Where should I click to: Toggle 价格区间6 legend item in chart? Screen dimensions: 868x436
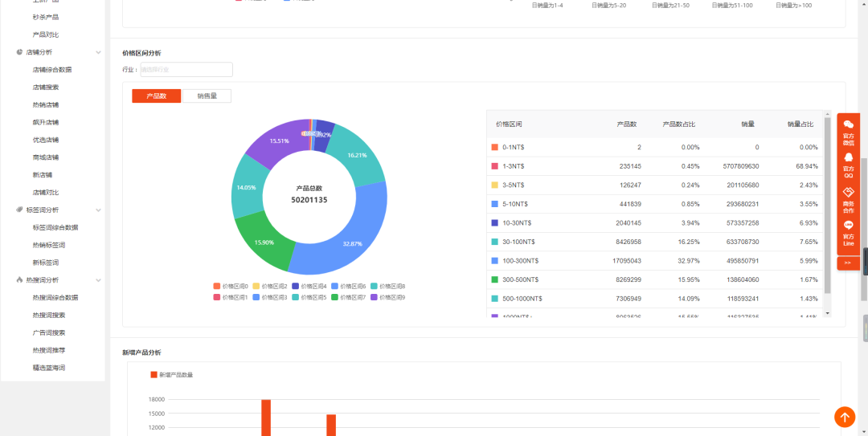(x=348, y=286)
